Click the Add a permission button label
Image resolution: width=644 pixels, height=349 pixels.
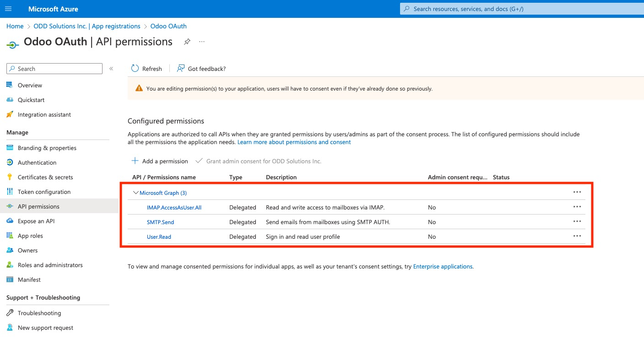click(165, 161)
